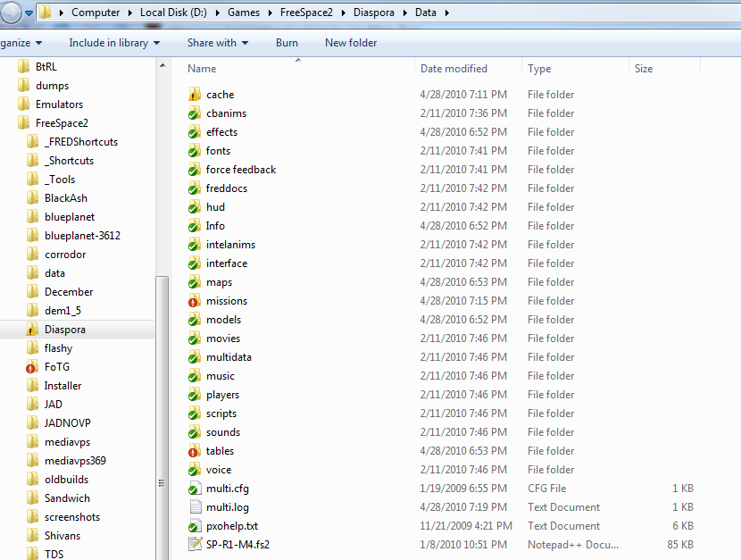
Task: Expand arrow after Games in address bar
Action: point(271,13)
